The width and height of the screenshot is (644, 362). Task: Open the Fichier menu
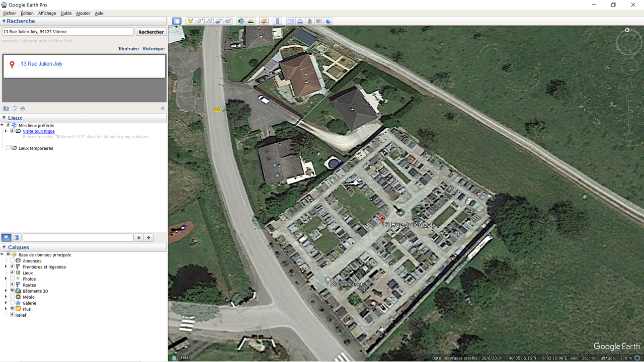pyautogui.click(x=10, y=13)
